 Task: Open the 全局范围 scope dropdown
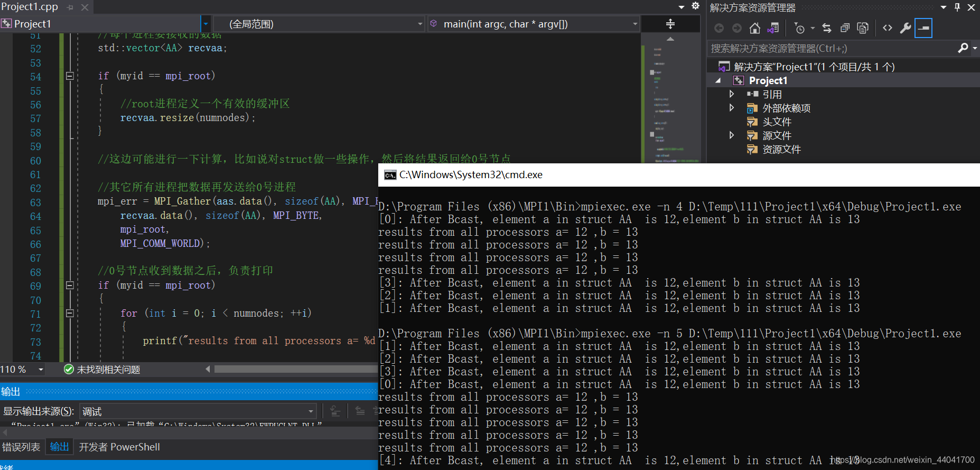320,24
